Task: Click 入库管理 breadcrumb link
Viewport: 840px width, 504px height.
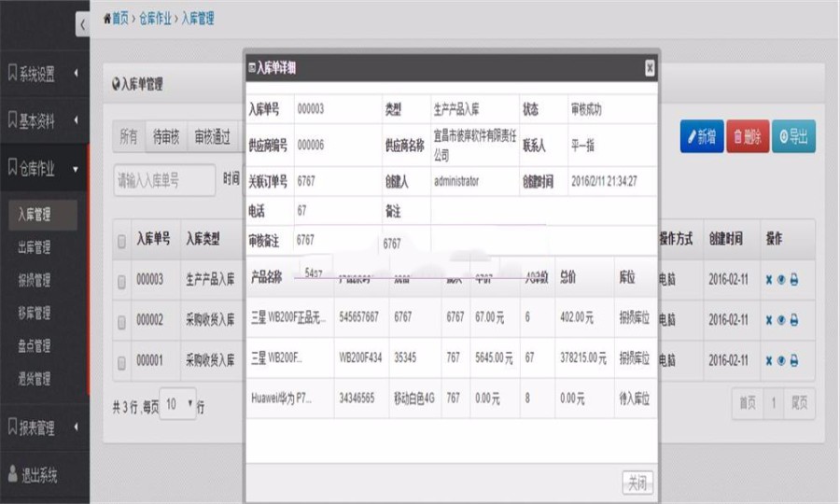Action: click(x=198, y=19)
